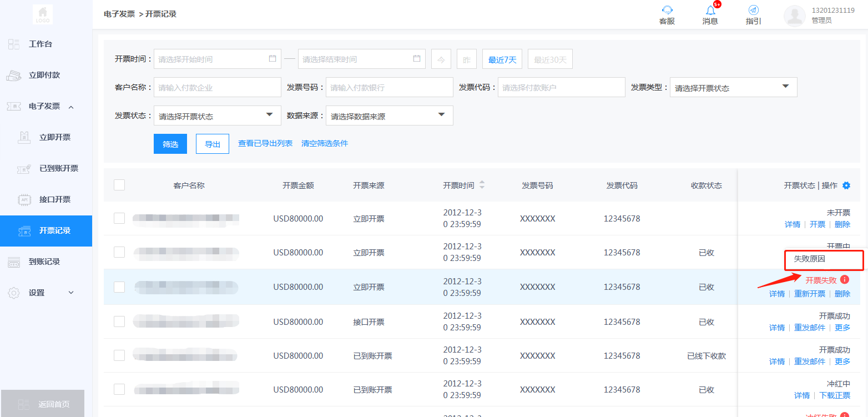Click the 收款状态 column header
The width and height of the screenshot is (868, 417).
point(706,185)
